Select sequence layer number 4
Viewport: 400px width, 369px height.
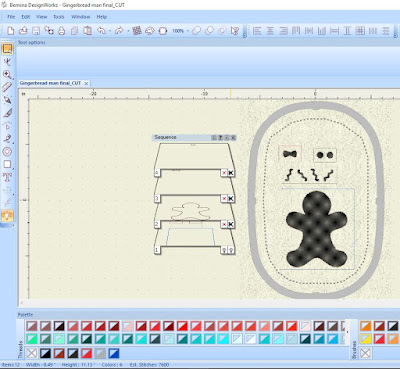157,173
